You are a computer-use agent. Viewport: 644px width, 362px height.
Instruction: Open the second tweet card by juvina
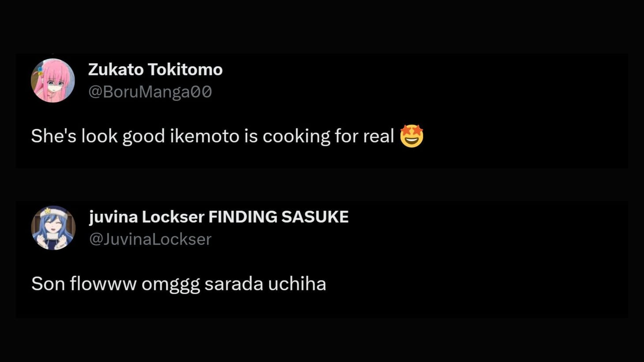point(322,259)
